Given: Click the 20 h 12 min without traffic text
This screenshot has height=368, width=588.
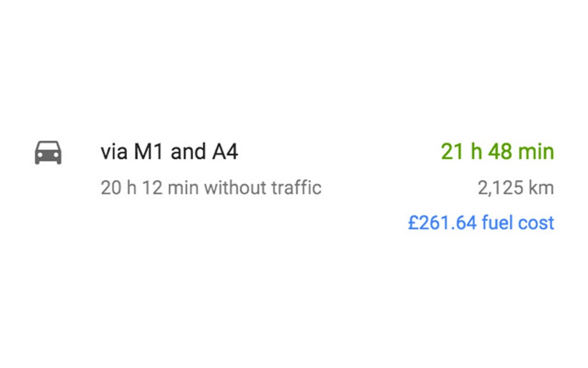Looking at the screenshot, I should click(210, 188).
